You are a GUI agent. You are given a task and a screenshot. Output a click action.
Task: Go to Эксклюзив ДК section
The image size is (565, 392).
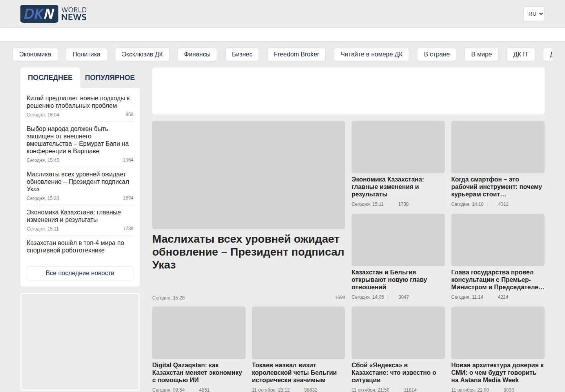point(142,54)
